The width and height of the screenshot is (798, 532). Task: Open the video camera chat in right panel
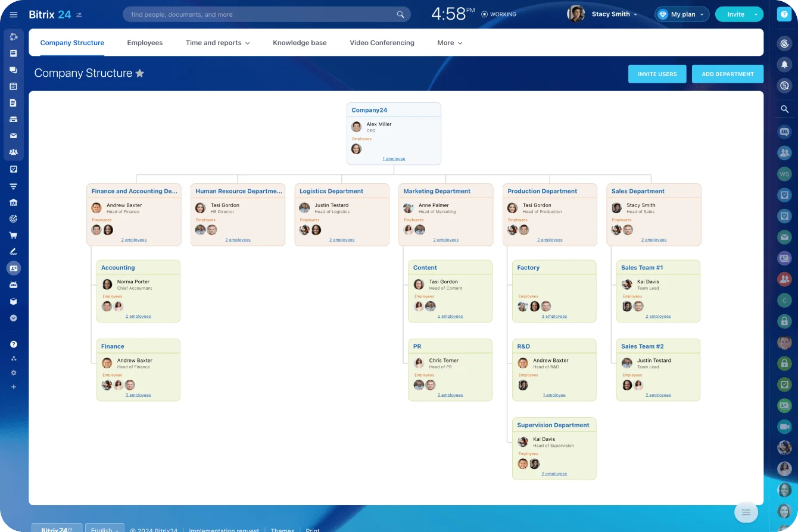784,426
